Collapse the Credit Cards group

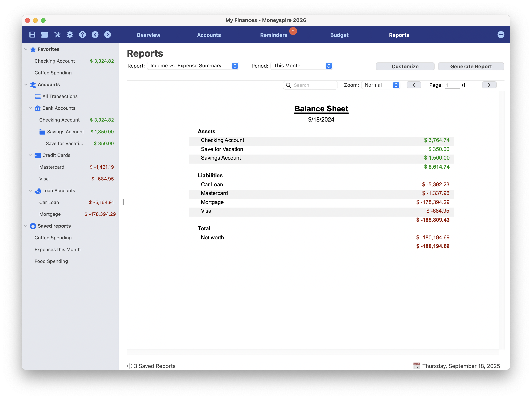point(30,155)
